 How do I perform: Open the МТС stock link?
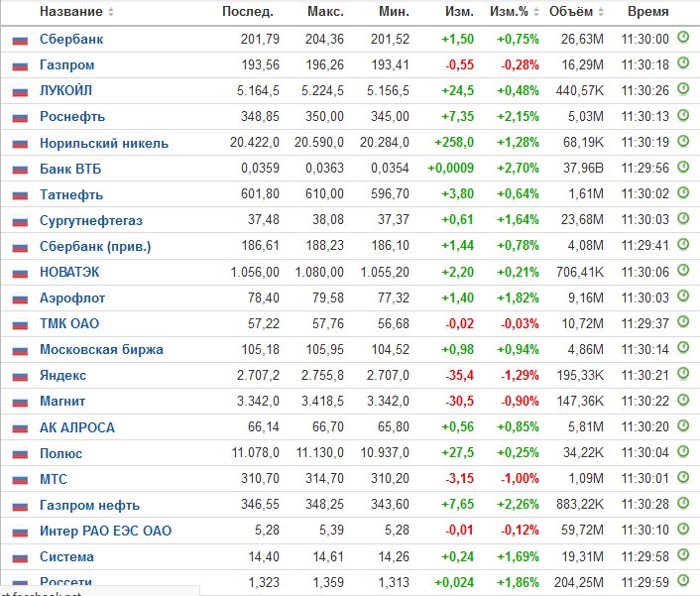click(x=54, y=479)
